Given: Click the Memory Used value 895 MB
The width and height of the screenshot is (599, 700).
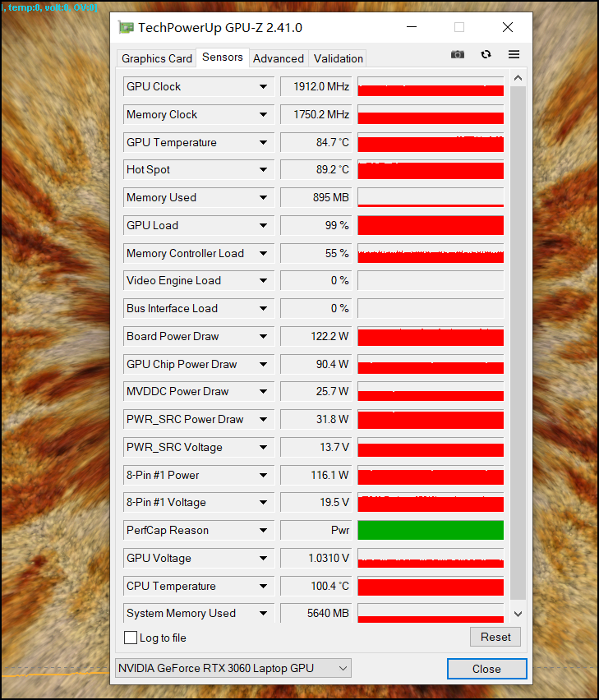Looking at the screenshot, I should point(316,197).
